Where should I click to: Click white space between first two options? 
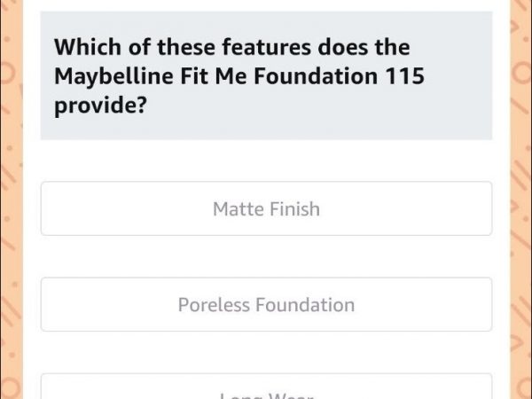(x=266, y=256)
